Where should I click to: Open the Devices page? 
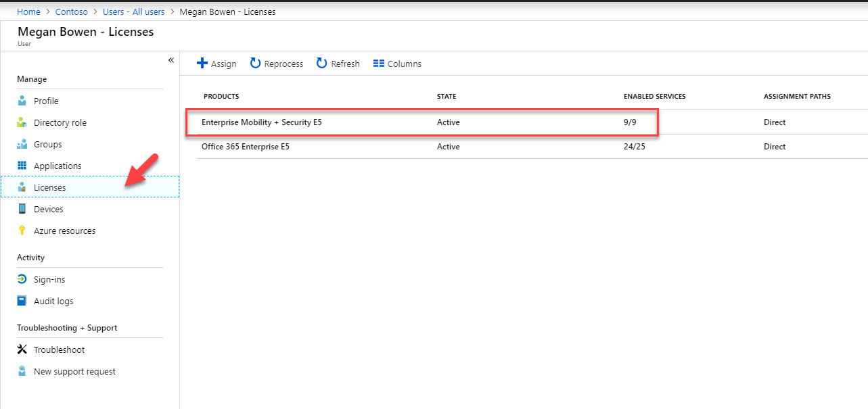pos(49,209)
